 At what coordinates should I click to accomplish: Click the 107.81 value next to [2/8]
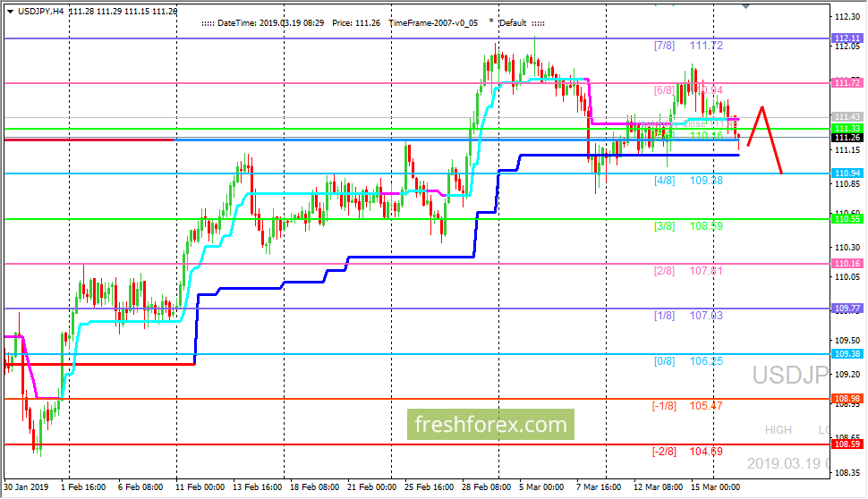(706, 271)
